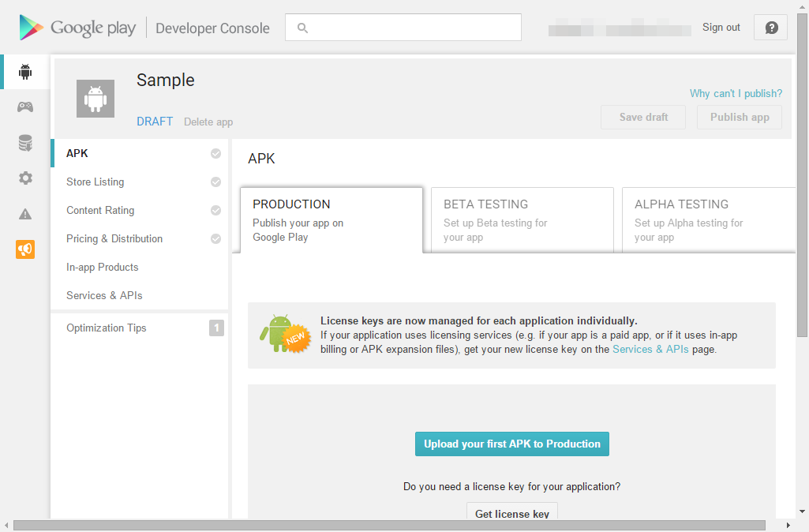Click Upload your first APK to Production
The width and height of the screenshot is (809, 532).
pos(512,444)
